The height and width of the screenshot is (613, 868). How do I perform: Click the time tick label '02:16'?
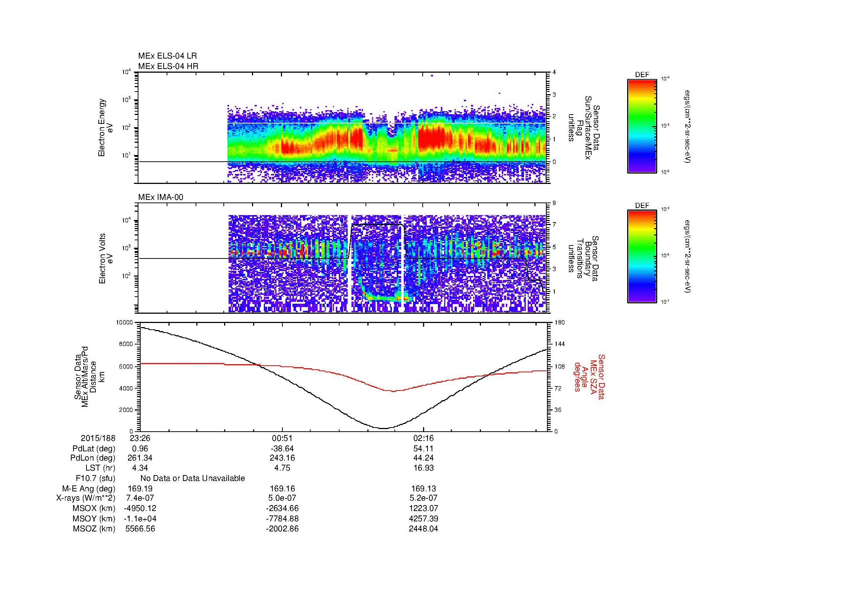coord(423,438)
